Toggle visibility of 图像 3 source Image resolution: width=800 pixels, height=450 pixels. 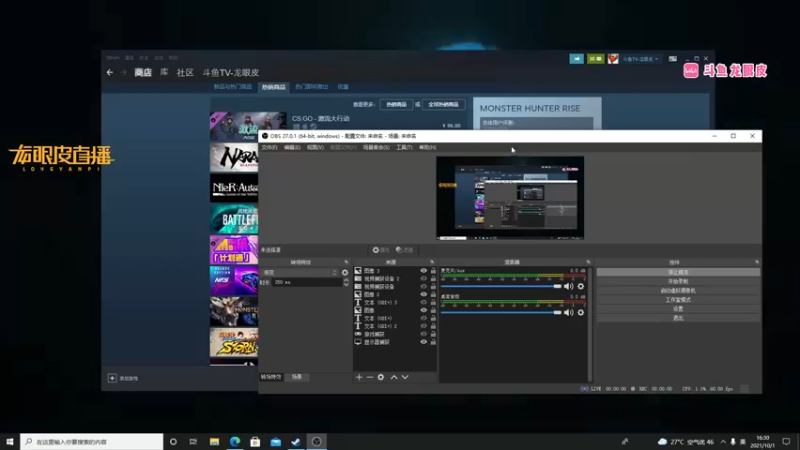pos(423,271)
